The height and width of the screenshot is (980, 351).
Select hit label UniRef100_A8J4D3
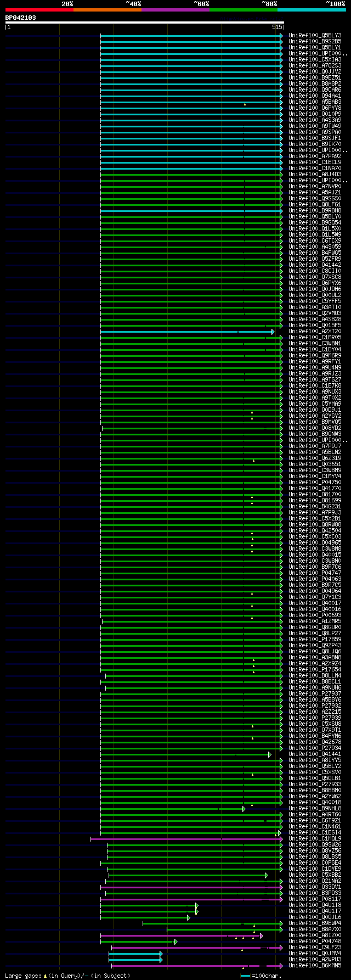pos(315,175)
